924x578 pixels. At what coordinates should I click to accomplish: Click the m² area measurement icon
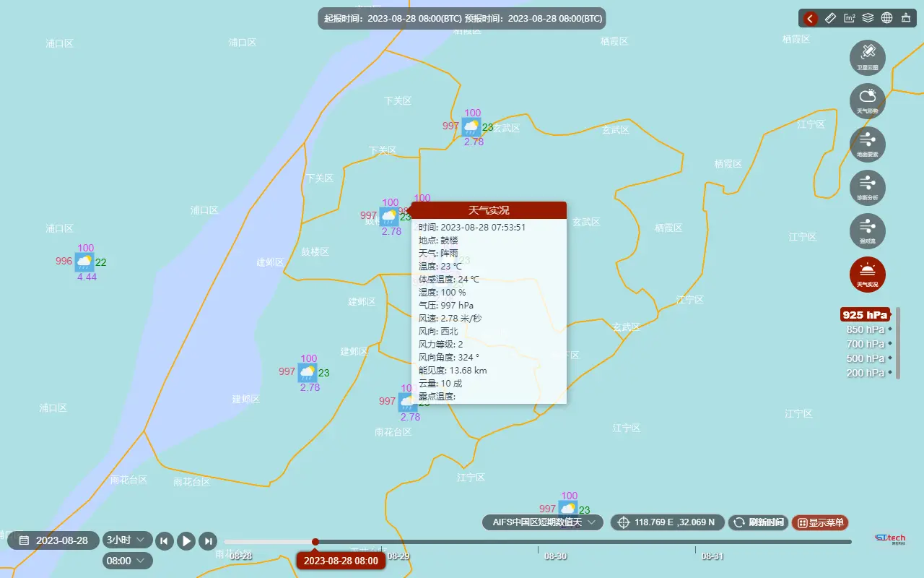849,18
